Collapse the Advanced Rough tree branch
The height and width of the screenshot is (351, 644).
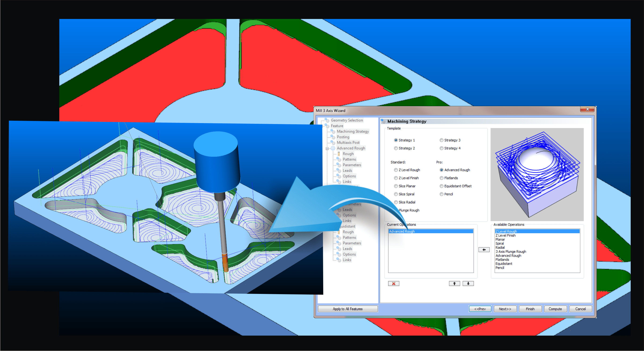[327, 148]
